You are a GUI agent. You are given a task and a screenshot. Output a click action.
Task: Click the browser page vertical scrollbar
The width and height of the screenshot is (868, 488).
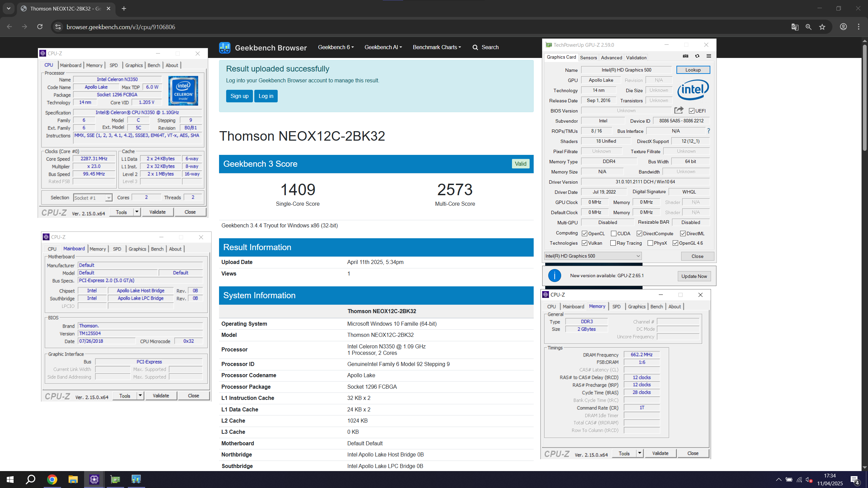click(x=865, y=98)
